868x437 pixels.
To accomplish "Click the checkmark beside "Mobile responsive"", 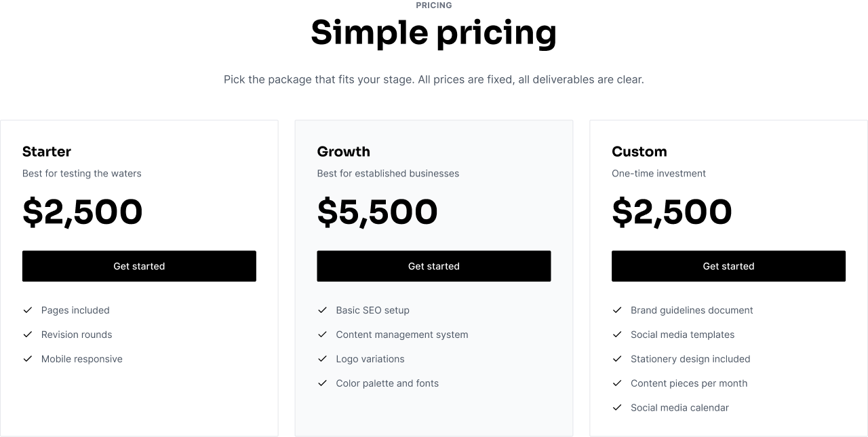I will 28,359.
